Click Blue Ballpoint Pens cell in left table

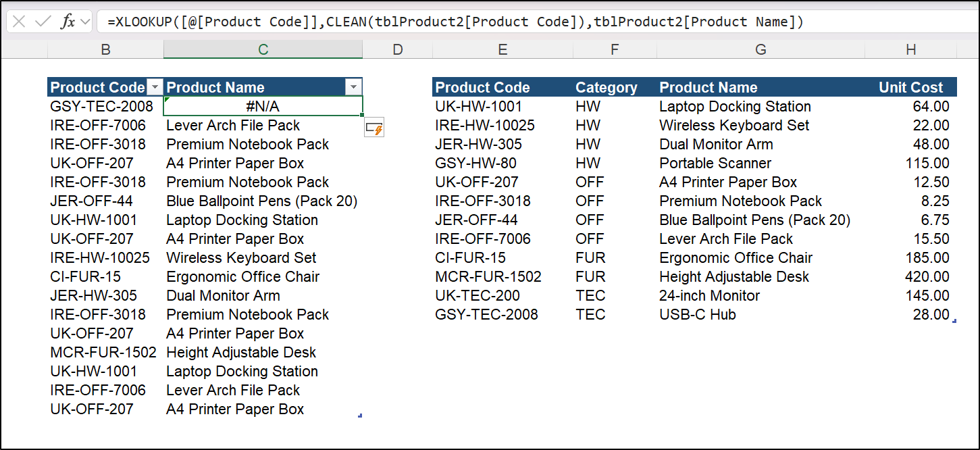[x=262, y=201]
